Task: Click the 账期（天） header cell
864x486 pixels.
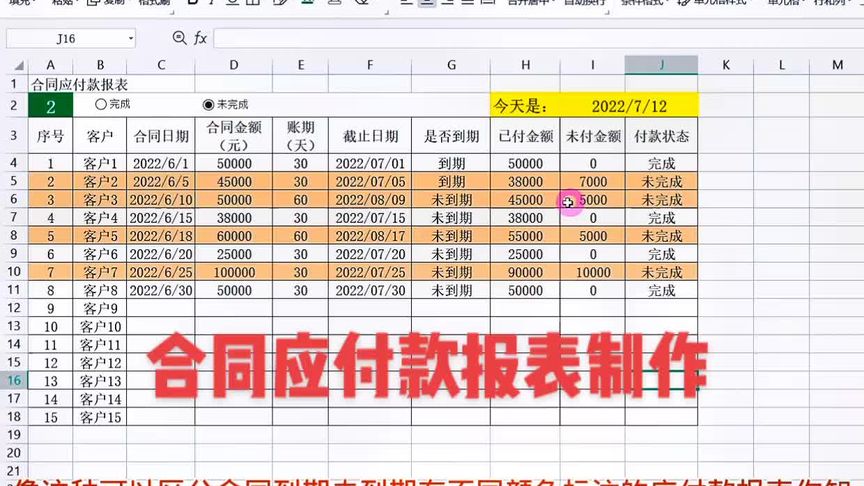Action: [300, 136]
